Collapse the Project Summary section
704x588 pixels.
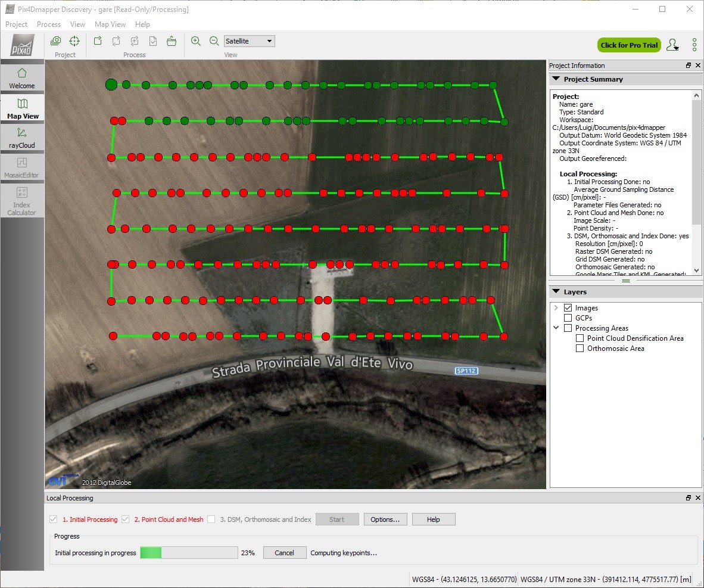pos(556,79)
